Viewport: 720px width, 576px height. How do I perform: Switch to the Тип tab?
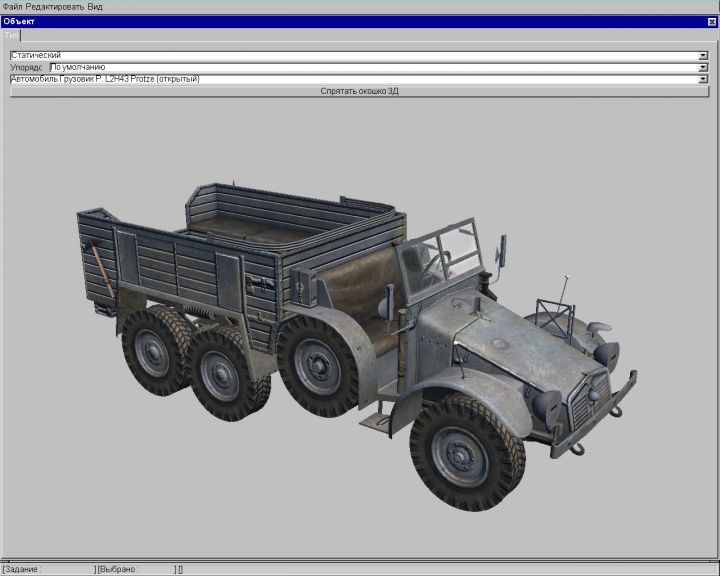pyautogui.click(x=12, y=35)
